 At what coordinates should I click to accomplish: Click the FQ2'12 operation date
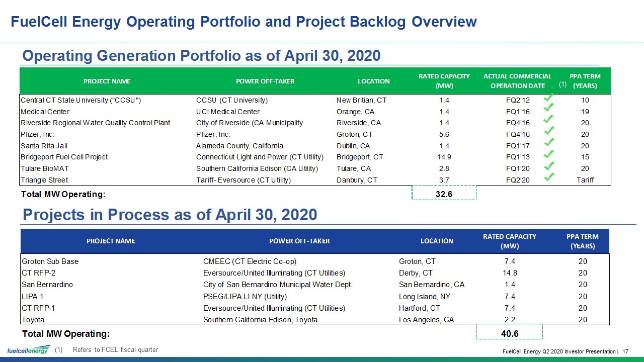[x=518, y=100]
